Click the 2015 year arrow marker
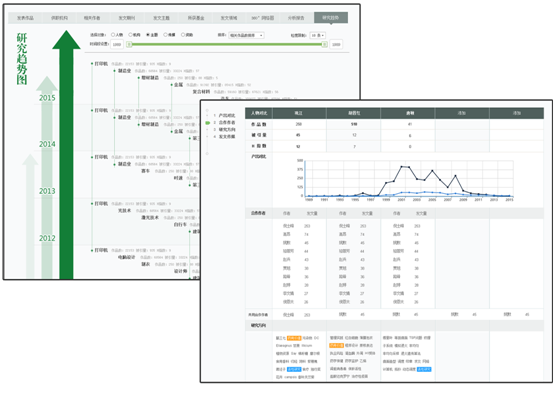558x397 pixels. click(x=47, y=98)
